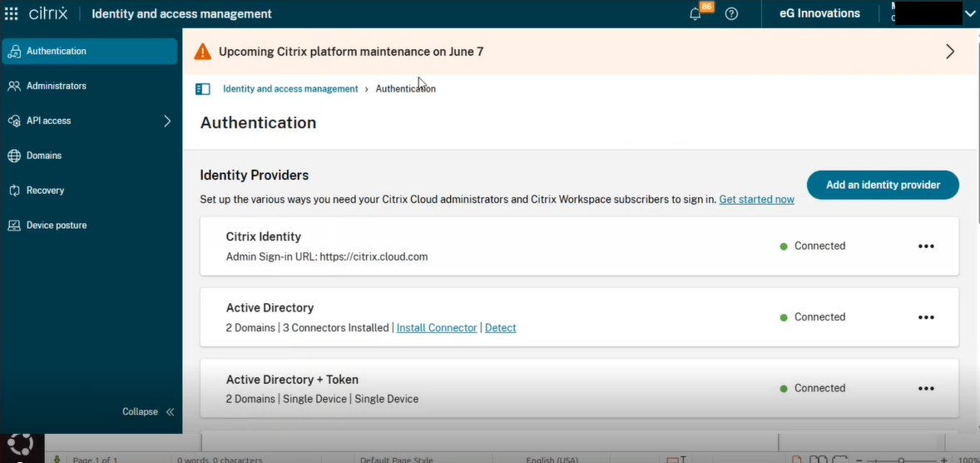The image size is (980, 463).
Task: Open options menu for Active Directory
Action: pyautogui.click(x=926, y=317)
